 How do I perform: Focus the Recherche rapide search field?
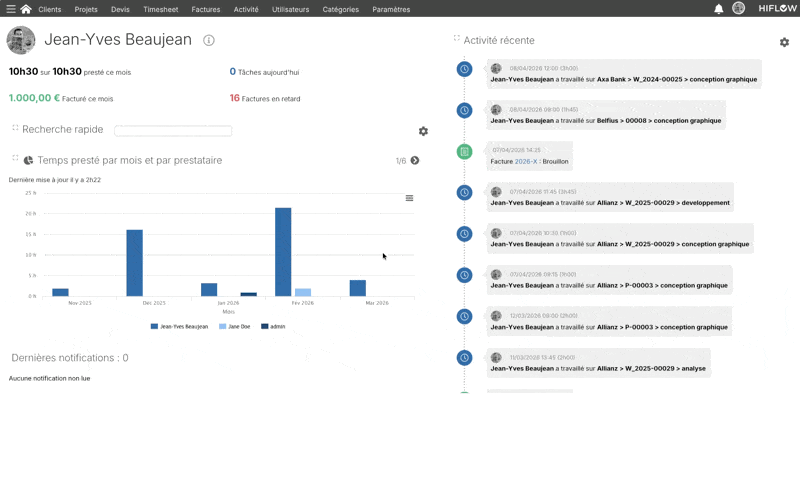click(173, 131)
